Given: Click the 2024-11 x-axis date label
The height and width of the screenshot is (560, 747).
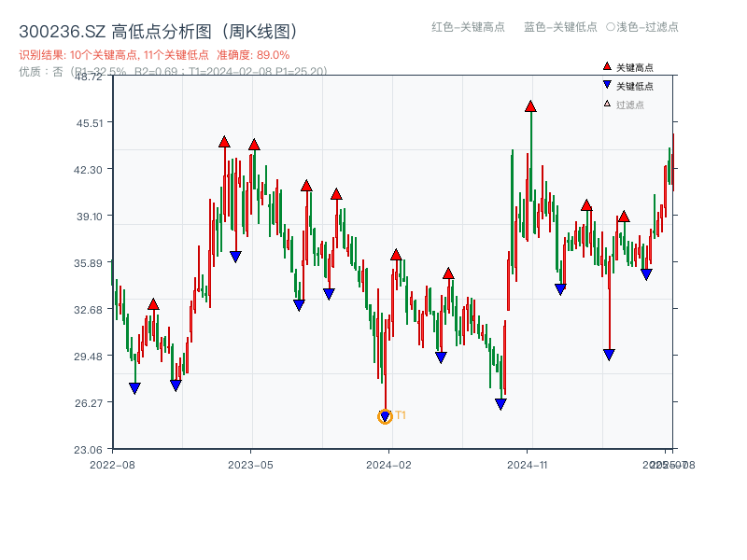Looking at the screenshot, I should [x=528, y=465].
